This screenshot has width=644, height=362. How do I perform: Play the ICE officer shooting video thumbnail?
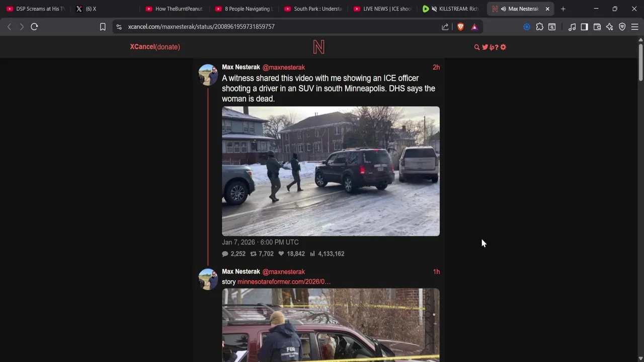[331, 171]
